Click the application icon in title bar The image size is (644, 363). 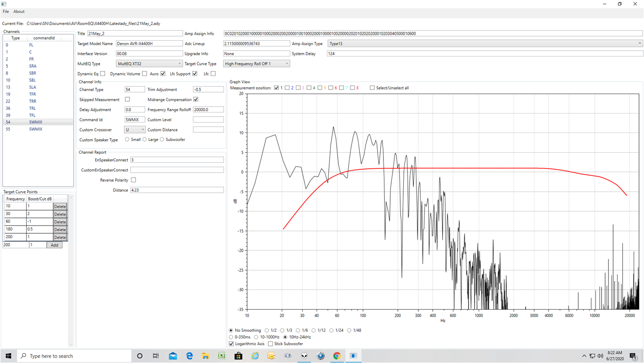[x=4, y=4]
